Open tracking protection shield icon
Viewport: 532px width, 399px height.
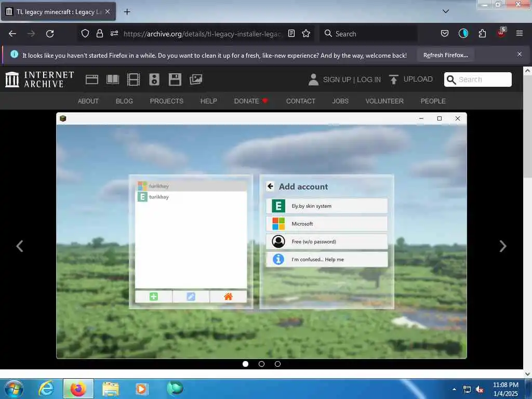pos(85,33)
